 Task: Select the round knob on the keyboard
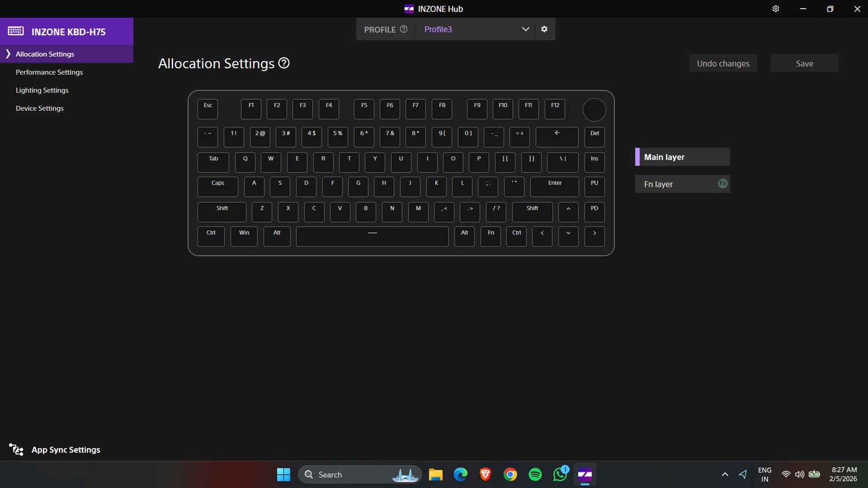click(594, 110)
